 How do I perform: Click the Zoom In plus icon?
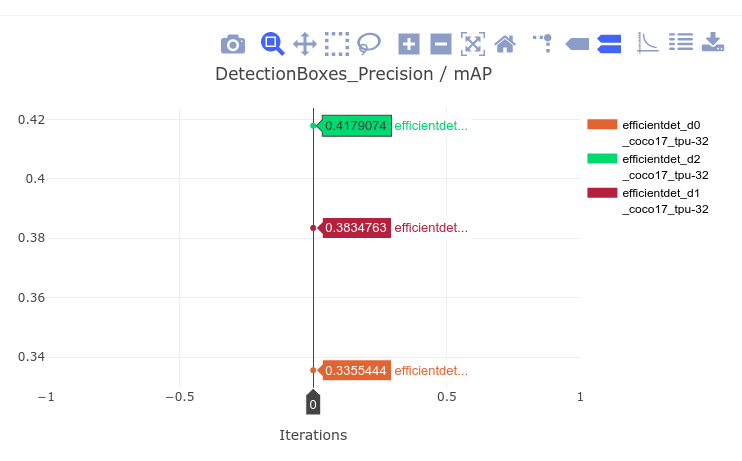pos(409,43)
